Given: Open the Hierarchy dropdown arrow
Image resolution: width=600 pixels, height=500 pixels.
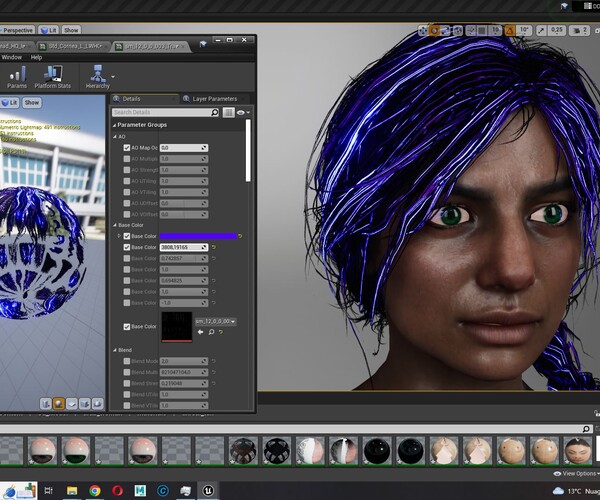Looking at the screenshot, I should (113, 77).
